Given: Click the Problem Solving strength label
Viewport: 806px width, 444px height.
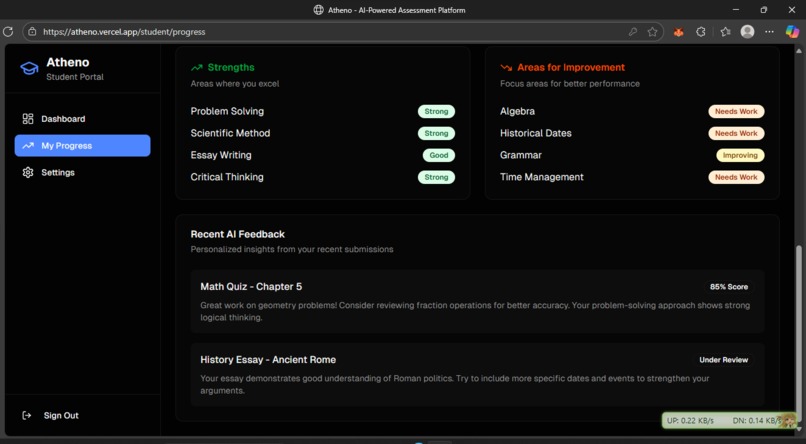Looking at the screenshot, I should [227, 111].
